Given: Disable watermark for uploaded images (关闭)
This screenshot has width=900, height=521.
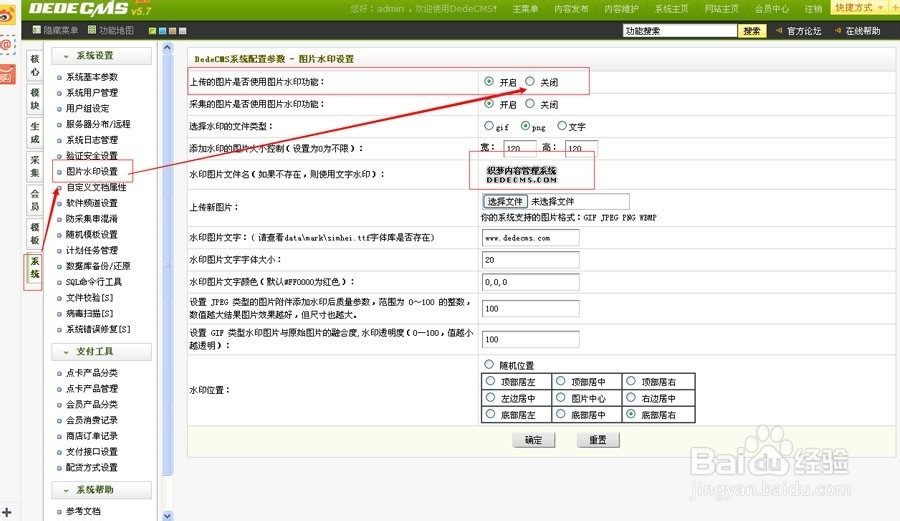Looking at the screenshot, I should [530, 81].
